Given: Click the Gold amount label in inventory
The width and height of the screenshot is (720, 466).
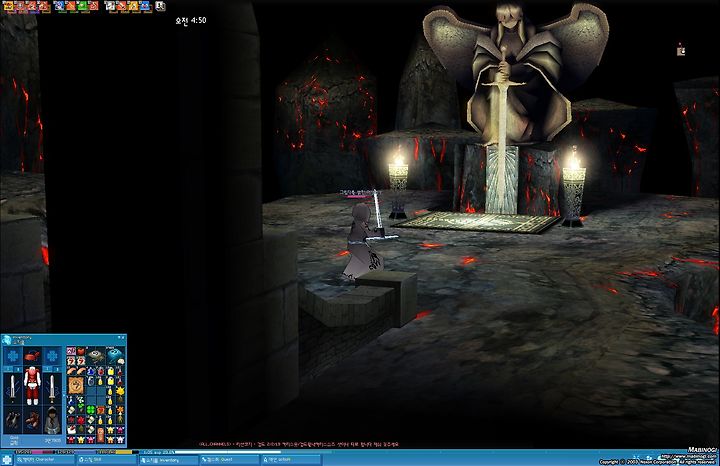Looking at the screenshot, I should coord(14,440).
